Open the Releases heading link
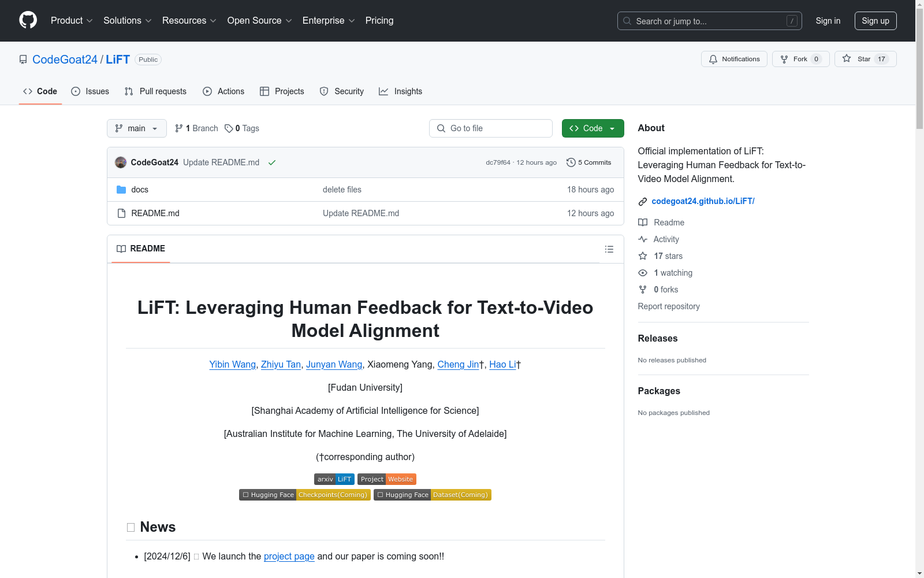The height and width of the screenshot is (578, 924). point(658,339)
